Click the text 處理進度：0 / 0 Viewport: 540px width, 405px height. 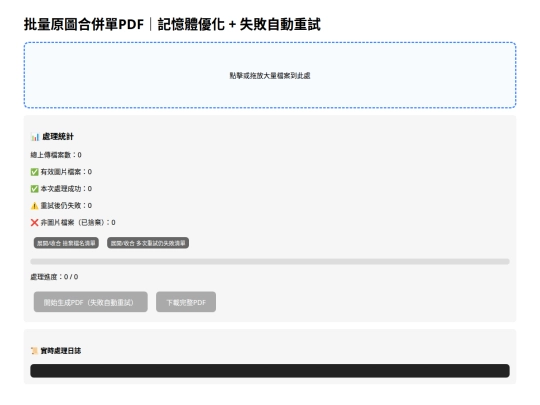click(x=54, y=277)
